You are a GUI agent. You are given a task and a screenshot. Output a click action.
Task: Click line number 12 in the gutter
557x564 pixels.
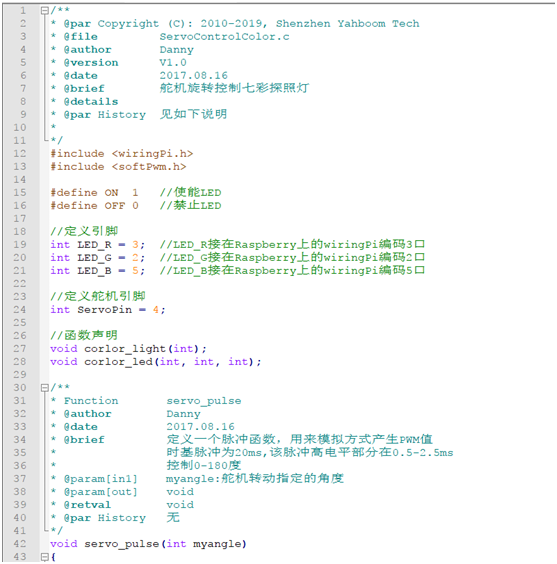point(20,154)
